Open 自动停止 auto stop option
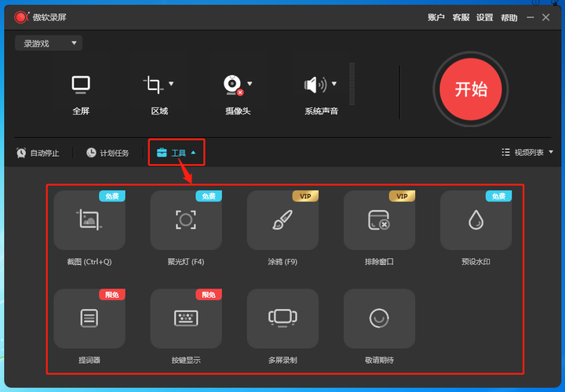 [x=38, y=153]
